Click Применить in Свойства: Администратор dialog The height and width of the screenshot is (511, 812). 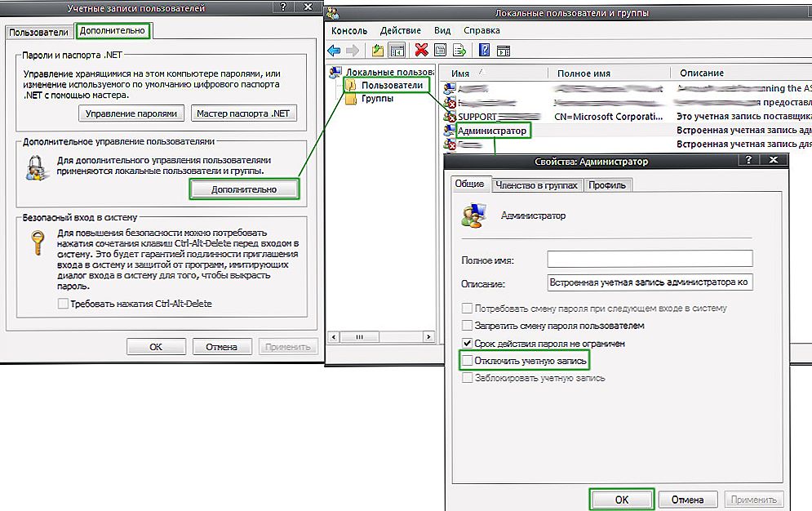click(753, 500)
